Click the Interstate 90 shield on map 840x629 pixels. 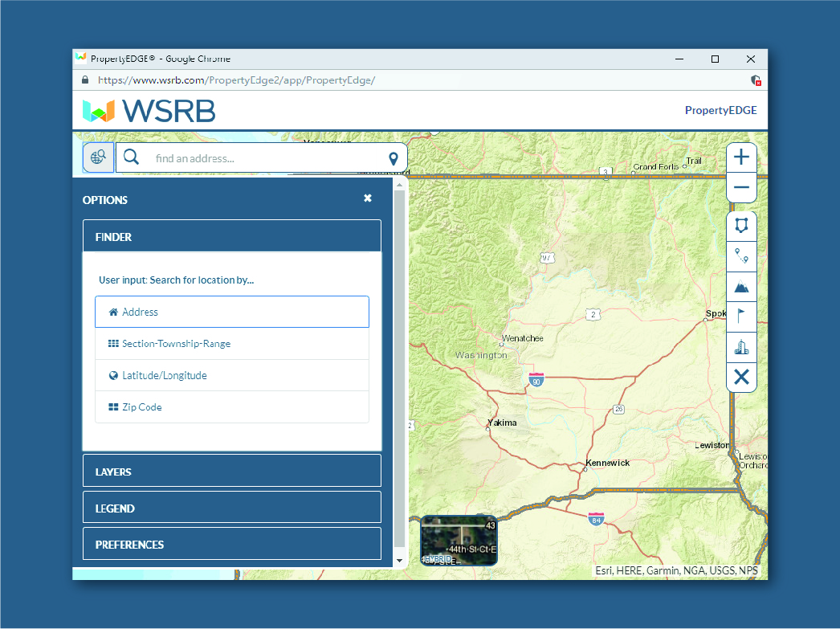[536, 379]
